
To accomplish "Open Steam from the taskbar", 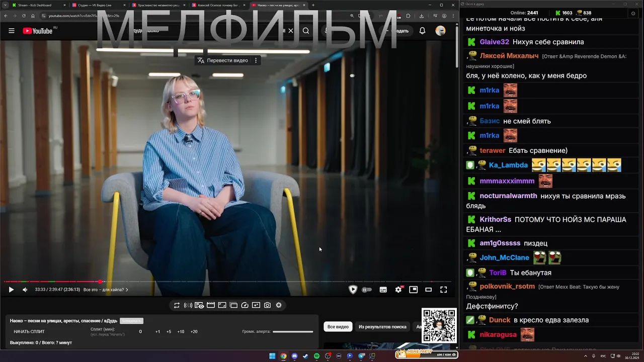I will (305, 356).
